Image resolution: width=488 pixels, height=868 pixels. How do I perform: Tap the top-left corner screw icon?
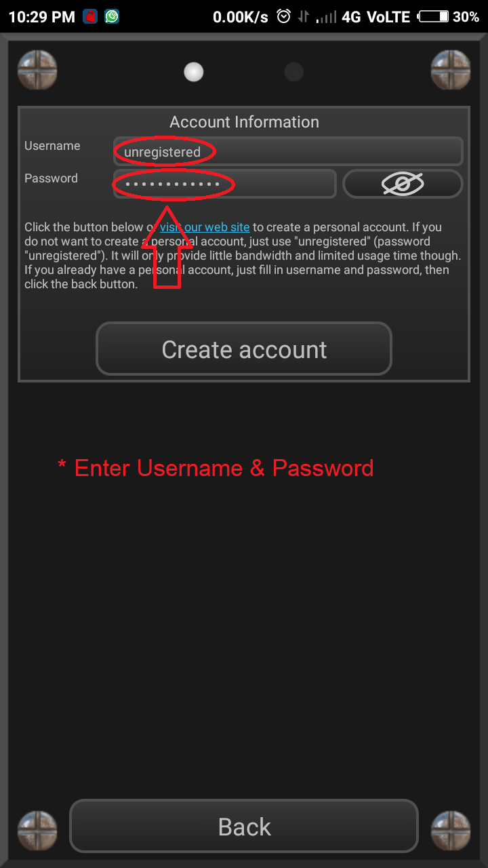click(x=37, y=71)
